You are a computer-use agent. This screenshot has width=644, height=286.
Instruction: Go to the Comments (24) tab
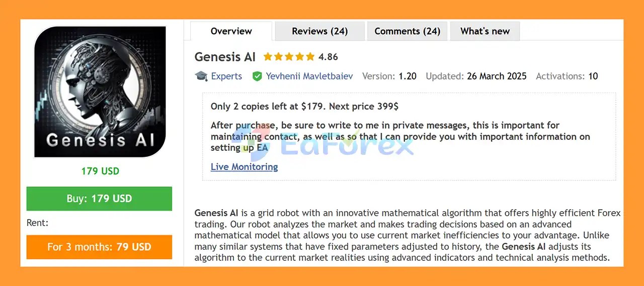[x=407, y=31]
